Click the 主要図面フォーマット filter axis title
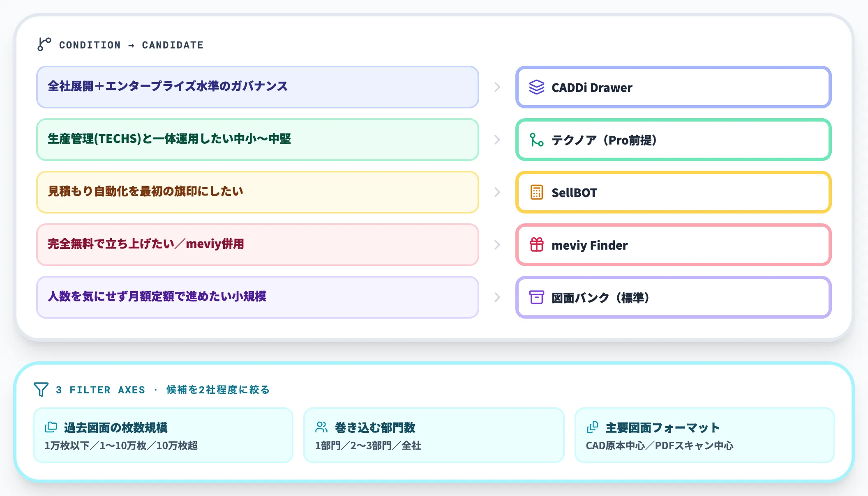This screenshot has width=868, height=496. click(663, 427)
